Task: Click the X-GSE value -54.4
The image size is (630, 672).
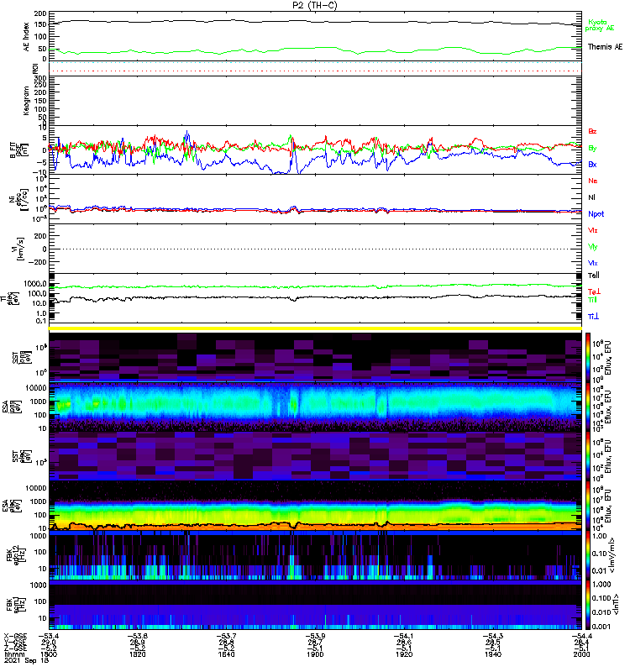Action: [581, 636]
